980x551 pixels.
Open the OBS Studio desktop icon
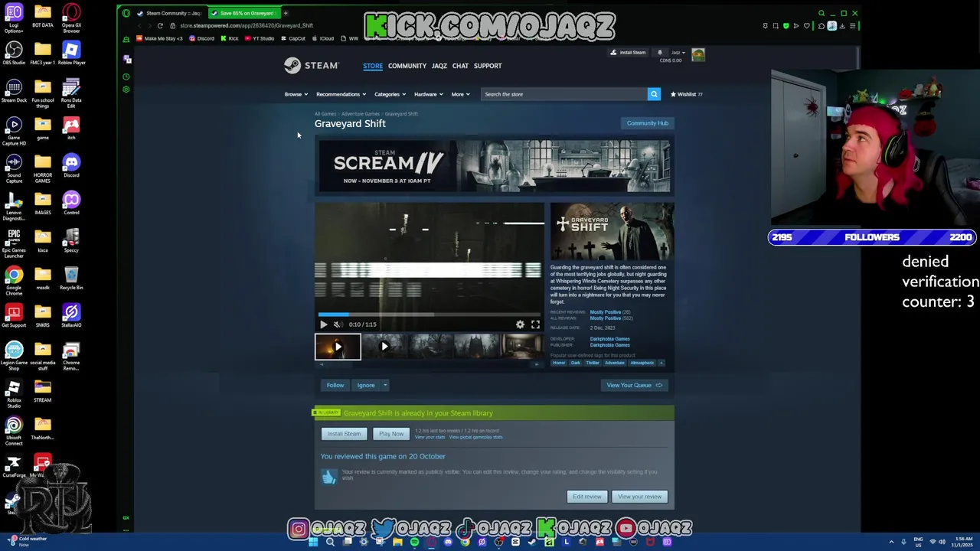coord(14,53)
